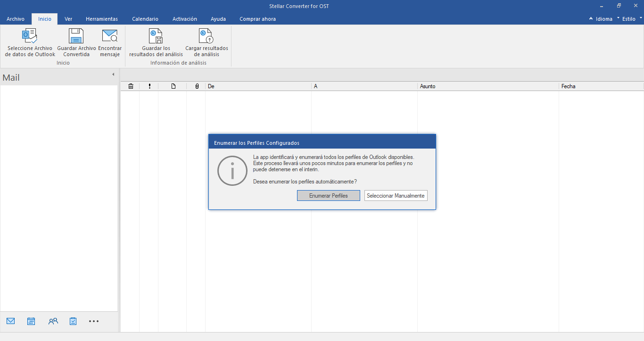Image resolution: width=644 pixels, height=341 pixels.
Task: Click the Guardar Archivo Convertida icon
Action: coord(76,37)
